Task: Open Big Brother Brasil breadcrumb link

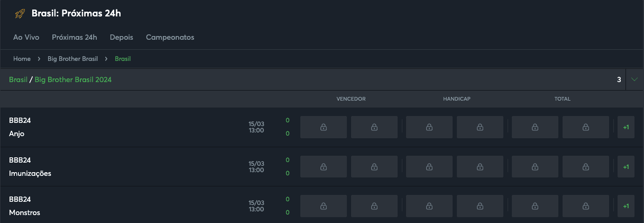Action: pyautogui.click(x=73, y=59)
